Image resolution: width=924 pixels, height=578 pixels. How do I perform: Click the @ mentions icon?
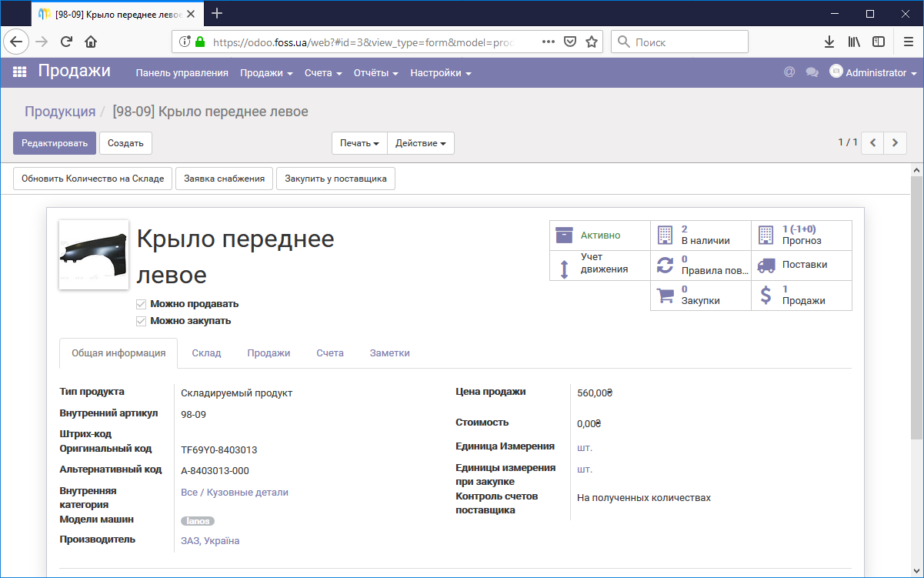tap(789, 72)
